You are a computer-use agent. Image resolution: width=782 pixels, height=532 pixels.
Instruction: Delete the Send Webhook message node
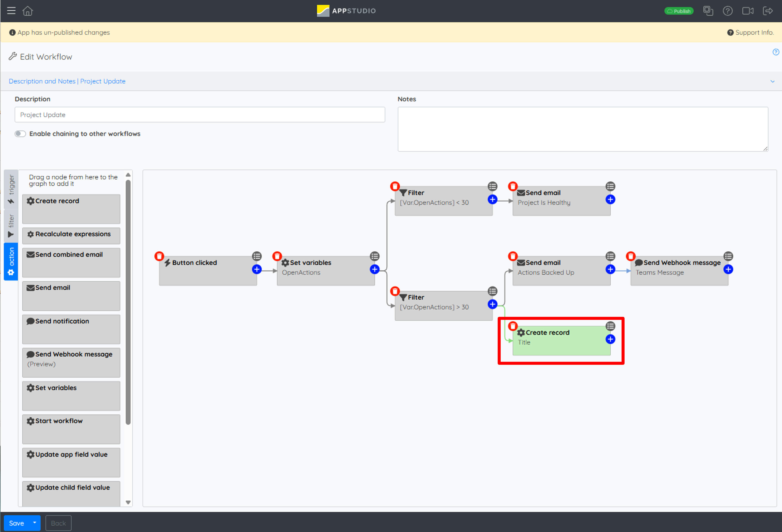point(631,256)
